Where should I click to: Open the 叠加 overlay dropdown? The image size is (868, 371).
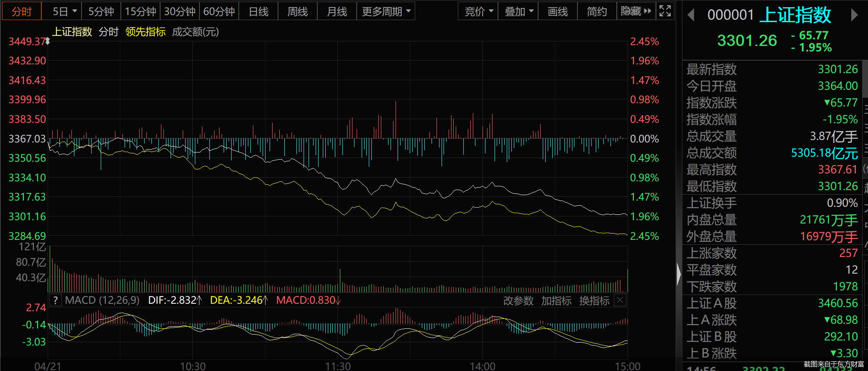coord(518,11)
